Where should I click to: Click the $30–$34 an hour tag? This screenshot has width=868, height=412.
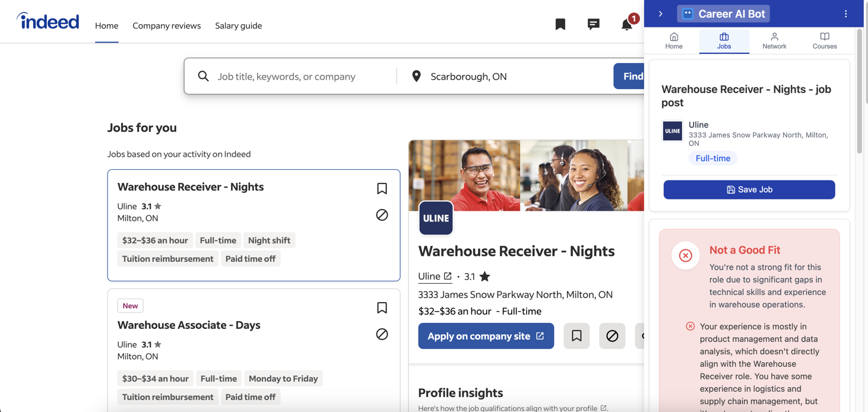coord(155,379)
